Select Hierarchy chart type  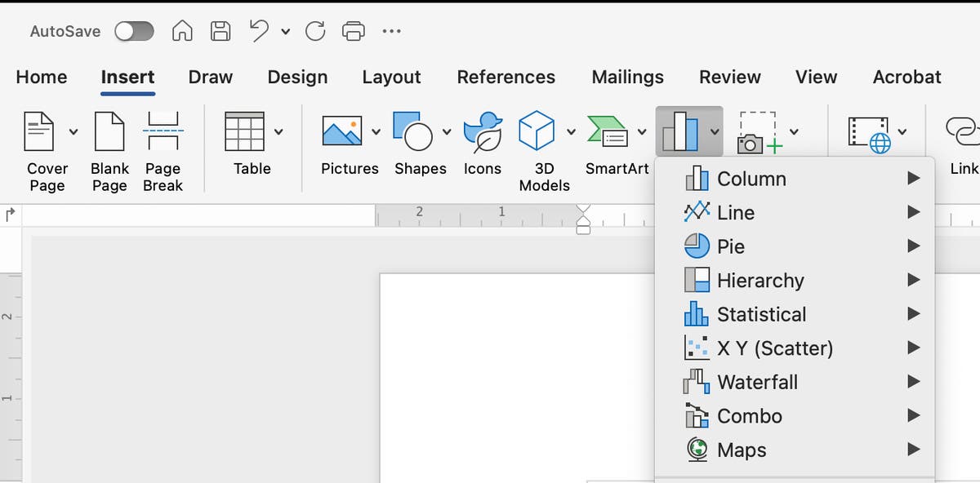(x=795, y=281)
